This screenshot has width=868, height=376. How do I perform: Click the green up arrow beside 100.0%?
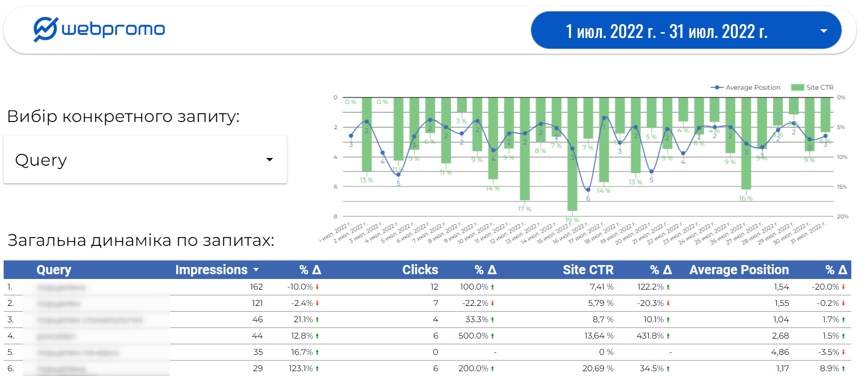(493, 287)
